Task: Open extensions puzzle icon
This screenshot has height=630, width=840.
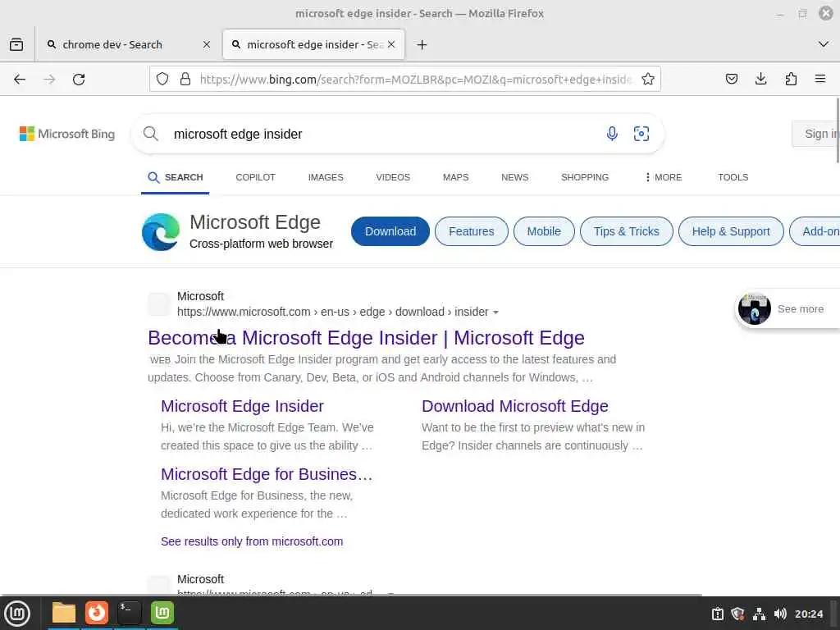Action: tap(791, 80)
